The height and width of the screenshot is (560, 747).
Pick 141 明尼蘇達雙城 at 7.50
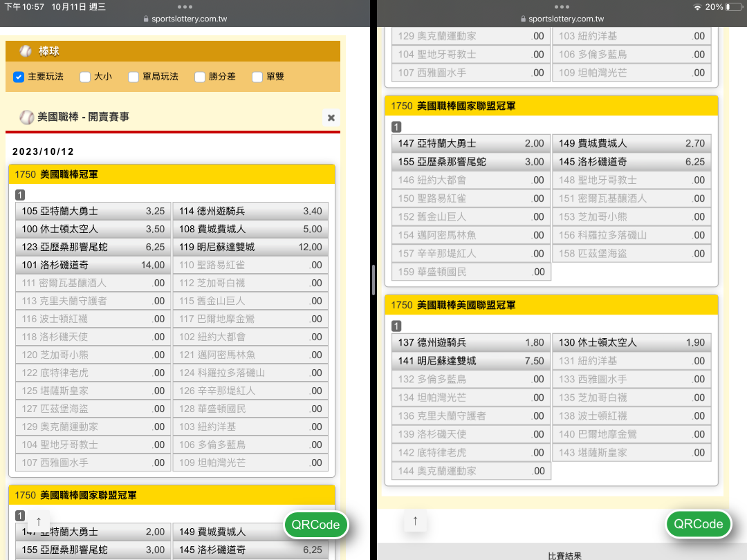(471, 361)
